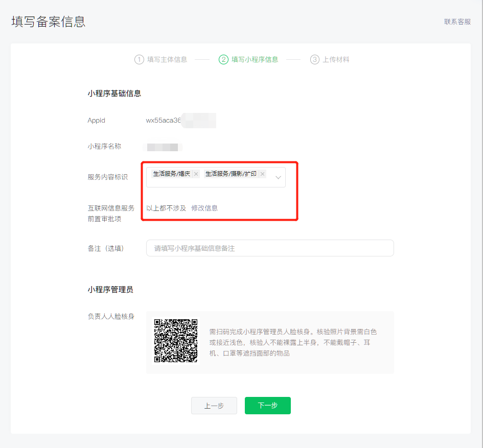Click the blurred 小程序名称 value
The image size is (483, 448).
click(163, 147)
